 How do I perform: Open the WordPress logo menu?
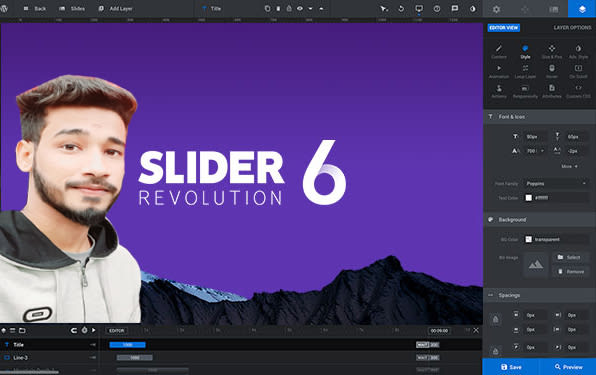click(x=4, y=8)
